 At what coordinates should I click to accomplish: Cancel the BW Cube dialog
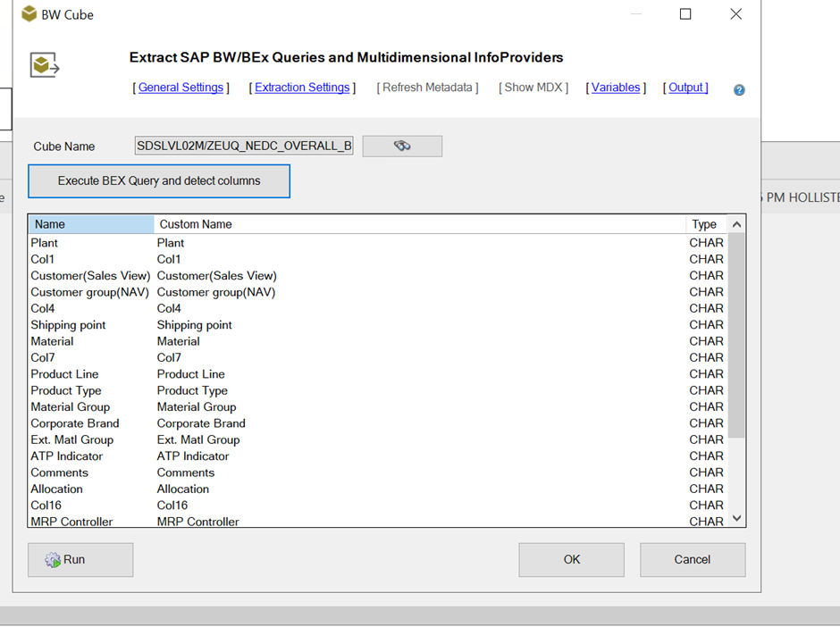tap(693, 559)
